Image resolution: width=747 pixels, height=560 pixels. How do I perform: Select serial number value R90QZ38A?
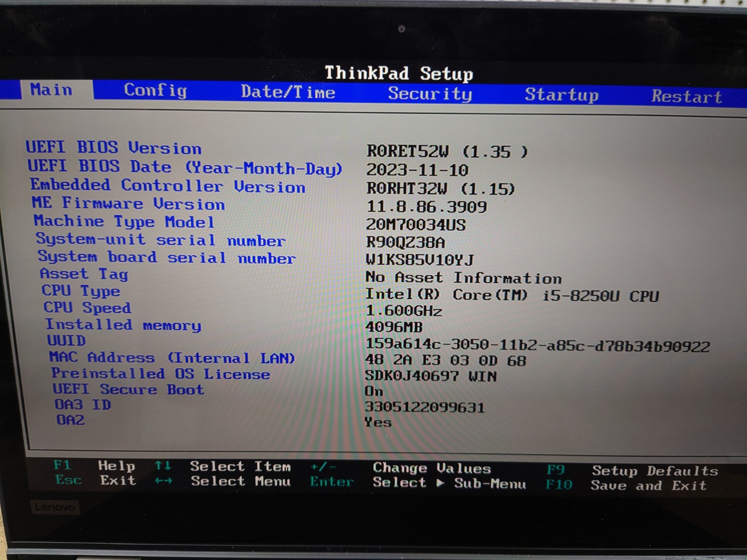405,243
